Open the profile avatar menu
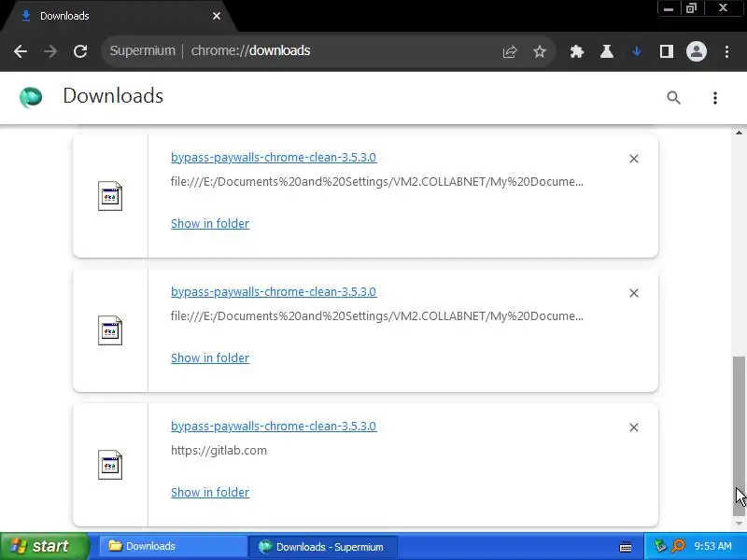Screen dimensions: 747x560 click(x=696, y=51)
